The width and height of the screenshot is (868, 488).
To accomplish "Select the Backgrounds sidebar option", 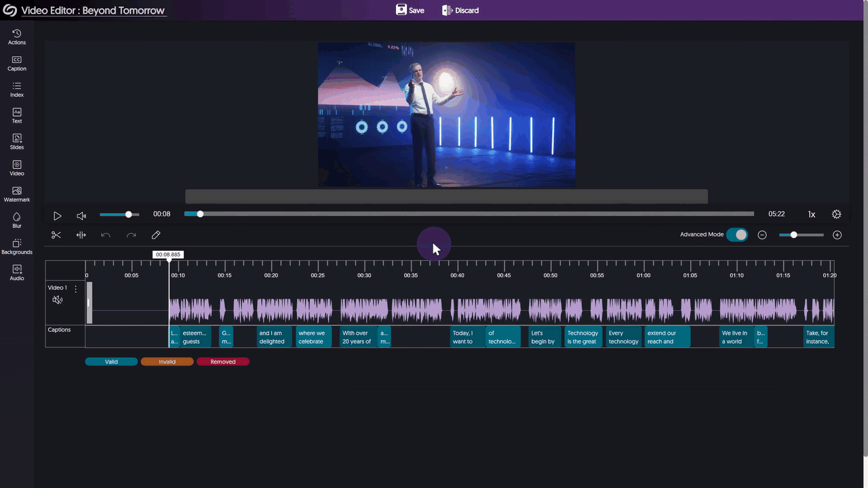I will pyautogui.click(x=16, y=246).
